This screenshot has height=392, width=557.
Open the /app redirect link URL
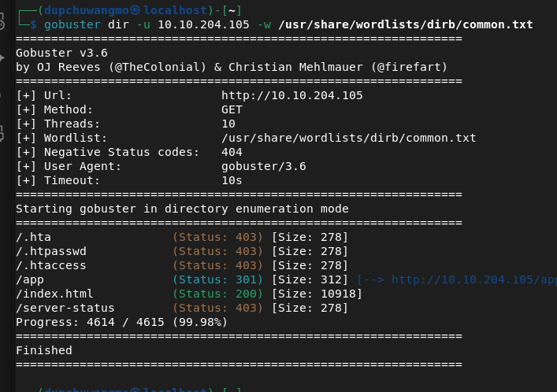pyautogui.click(x=473, y=279)
